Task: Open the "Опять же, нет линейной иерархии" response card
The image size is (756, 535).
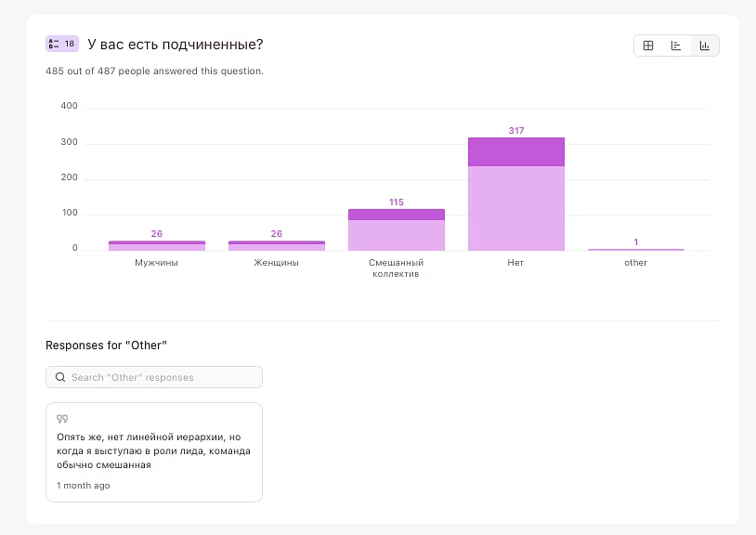Action: (154, 451)
